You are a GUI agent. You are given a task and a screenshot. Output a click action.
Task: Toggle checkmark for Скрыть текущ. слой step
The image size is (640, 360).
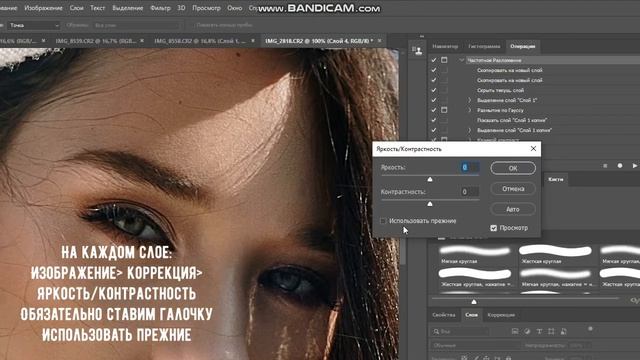click(x=434, y=90)
